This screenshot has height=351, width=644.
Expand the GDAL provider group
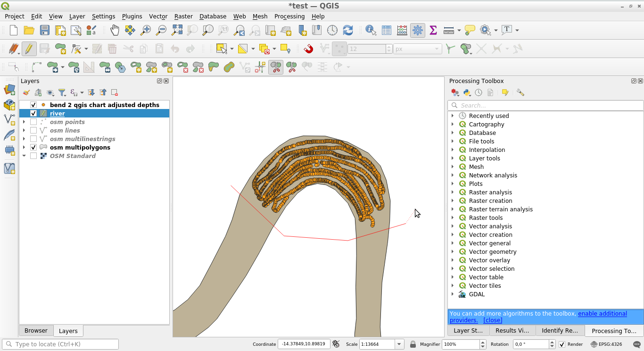[x=453, y=294]
